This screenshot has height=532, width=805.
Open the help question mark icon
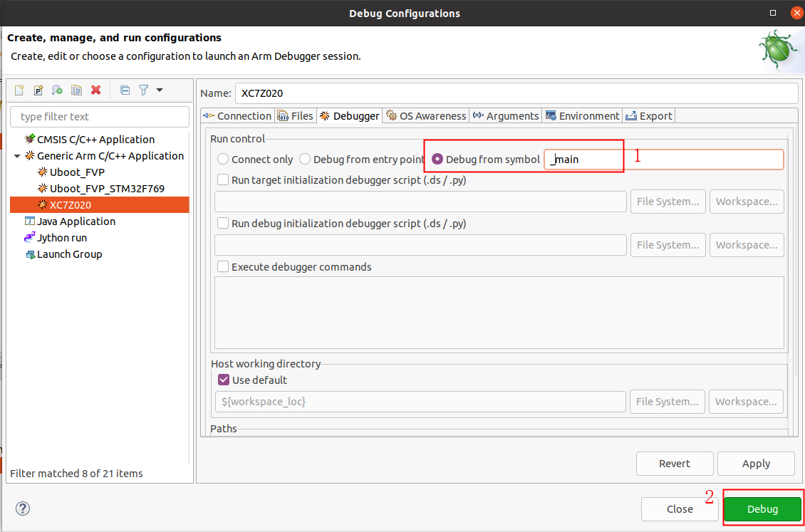tap(23, 508)
